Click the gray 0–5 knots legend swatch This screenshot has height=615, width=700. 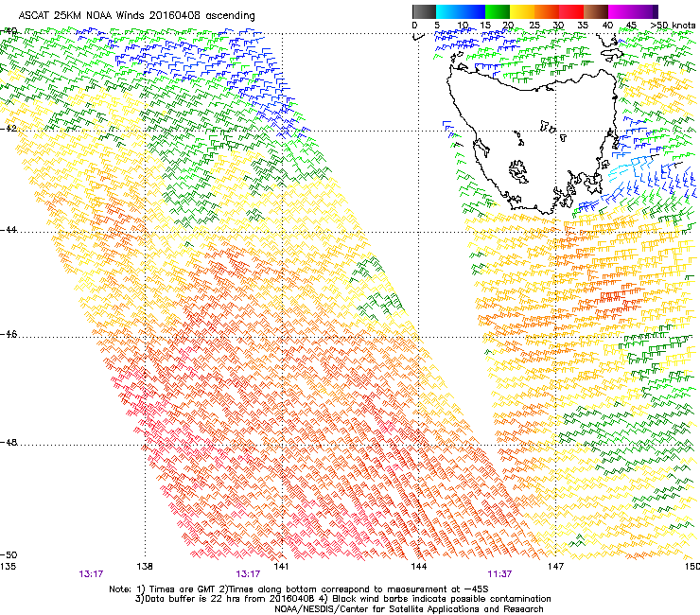(424, 11)
